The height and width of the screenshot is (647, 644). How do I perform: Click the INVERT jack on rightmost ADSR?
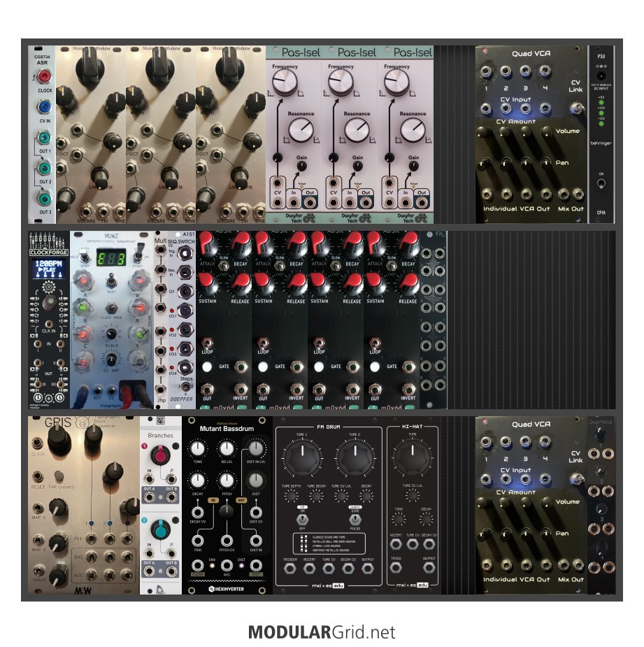(x=408, y=389)
